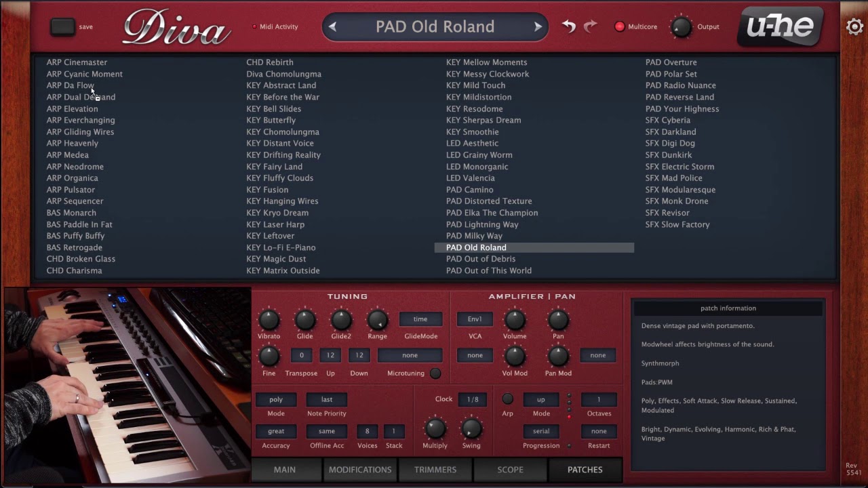868x488 pixels.
Task: Open the Vol Mod source dropdown
Action: [x=475, y=355]
